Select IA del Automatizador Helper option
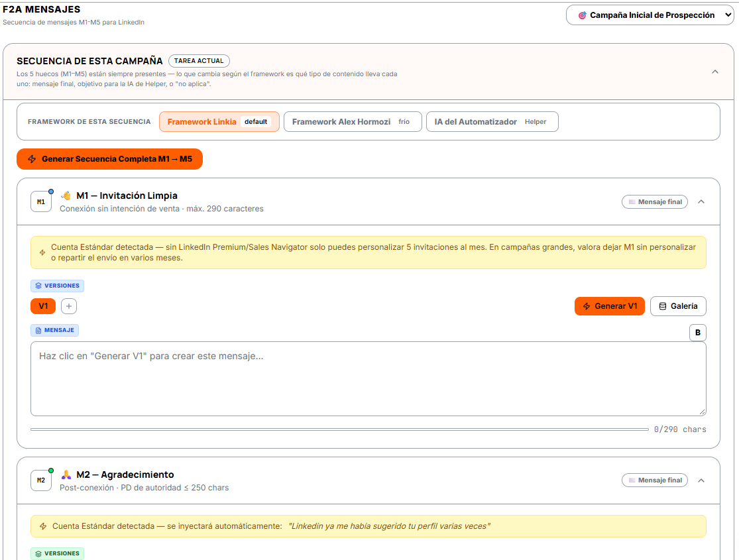The height and width of the screenshot is (560, 739). (x=492, y=122)
